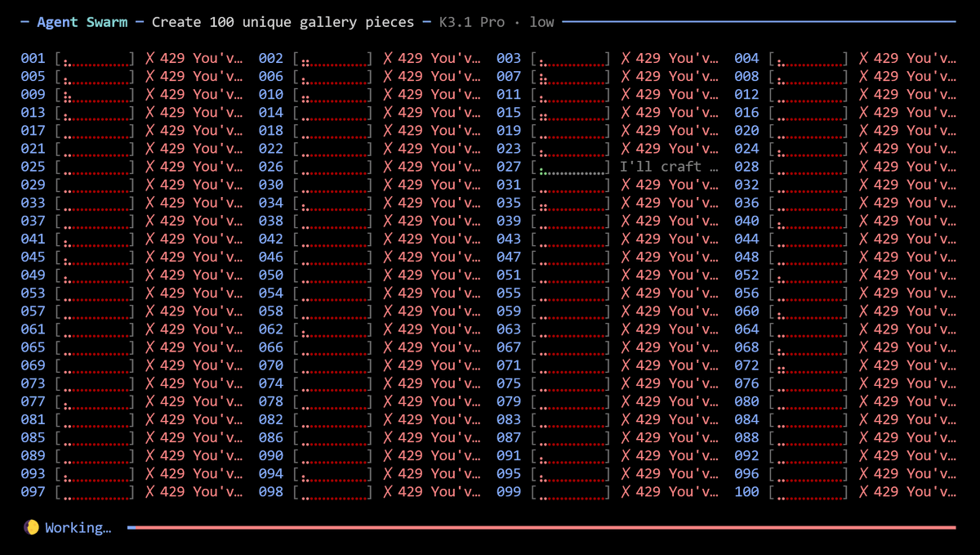Viewport: 980px width, 555px height.
Task: Click agent number 097
Action: (x=33, y=491)
